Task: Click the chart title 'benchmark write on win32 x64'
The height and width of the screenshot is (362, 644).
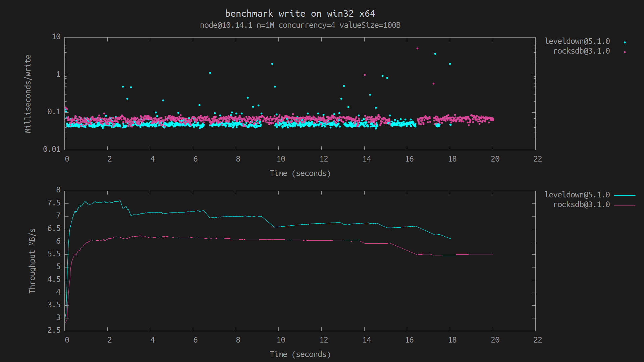Action: point(300,14)
